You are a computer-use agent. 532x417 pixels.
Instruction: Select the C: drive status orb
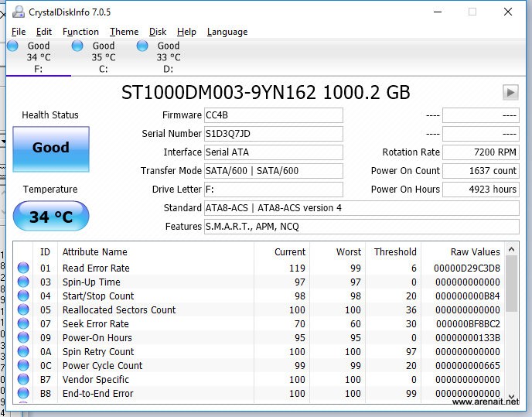77,46
